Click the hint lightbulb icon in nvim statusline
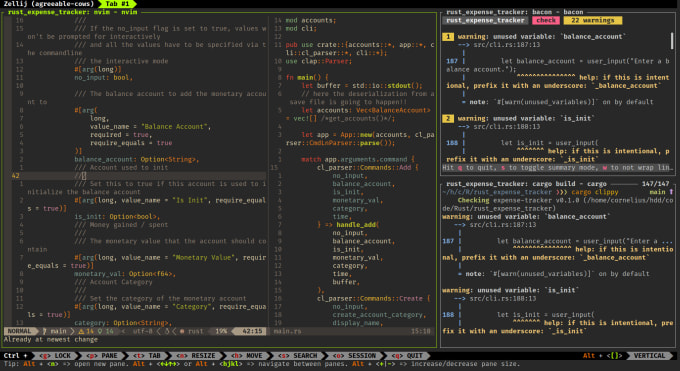The height and width of the screenshot is (371, 680). (x=100, y=331)
